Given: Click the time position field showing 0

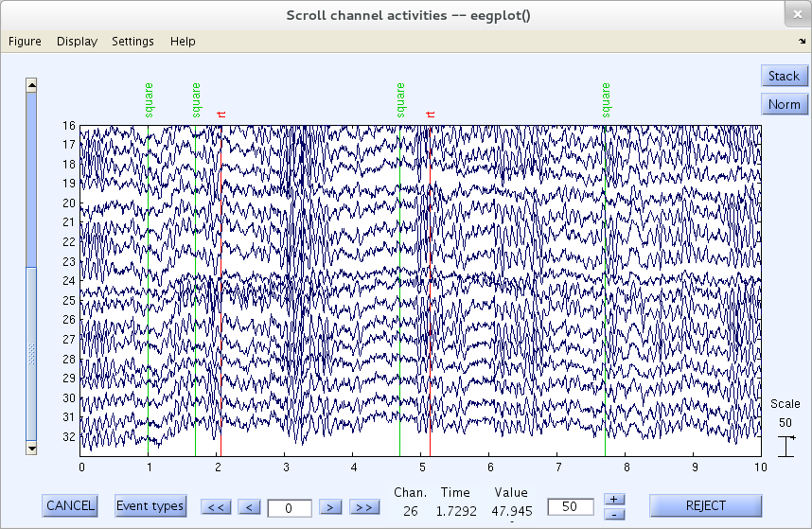Looking at the screenshot, I should point(289,508).
